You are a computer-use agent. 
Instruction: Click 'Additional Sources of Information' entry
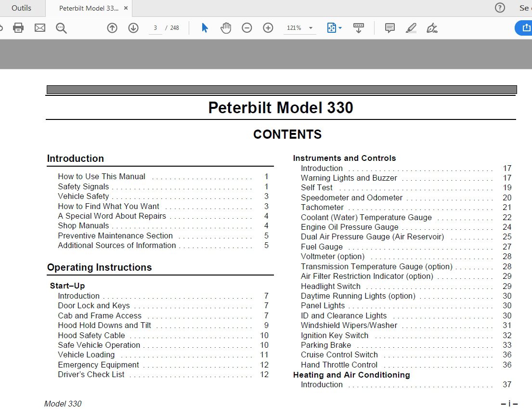pos(117,245)
